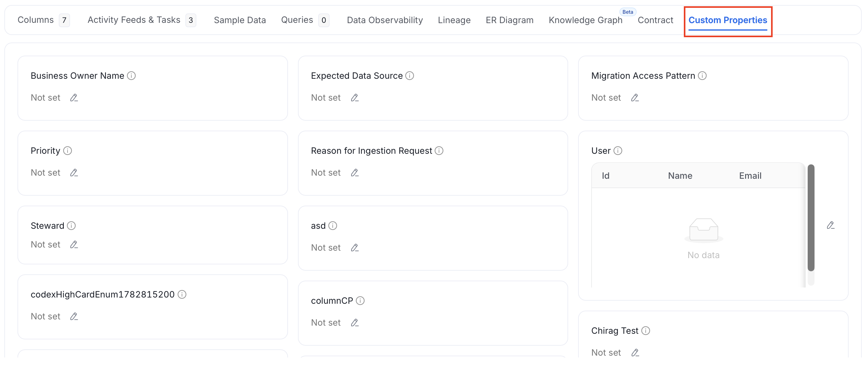Click the User table vertical scrollbar
This screenshot has width=868, height=370.
click(x=811, y=217)
